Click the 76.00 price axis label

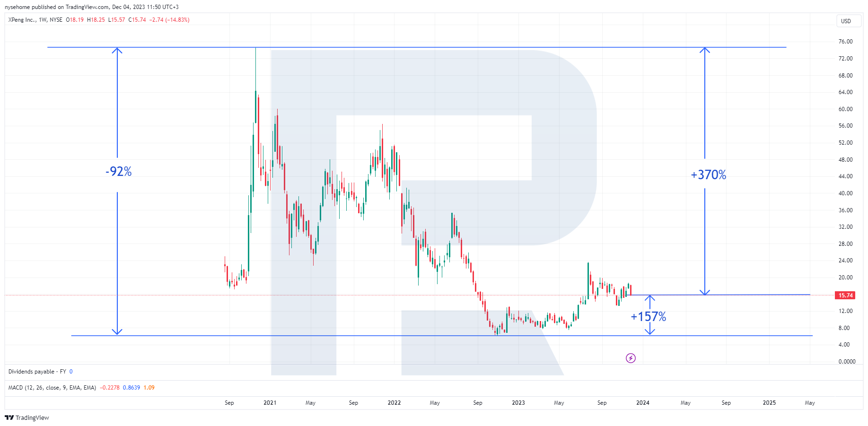tap(845, 42)
